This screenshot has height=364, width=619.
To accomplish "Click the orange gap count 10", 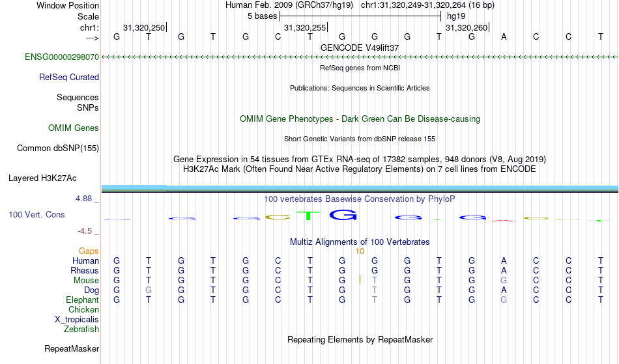I will coord(360,251).
